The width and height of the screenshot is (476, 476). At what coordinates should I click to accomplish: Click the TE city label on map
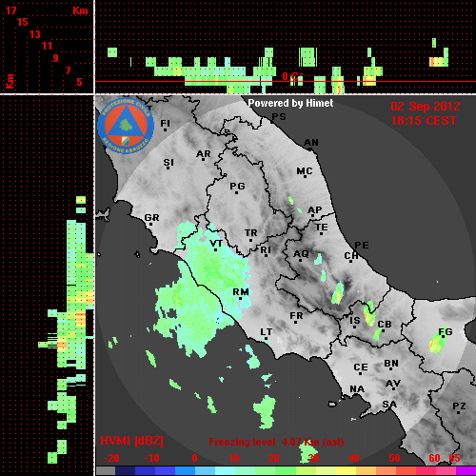[x=322, y=228]
